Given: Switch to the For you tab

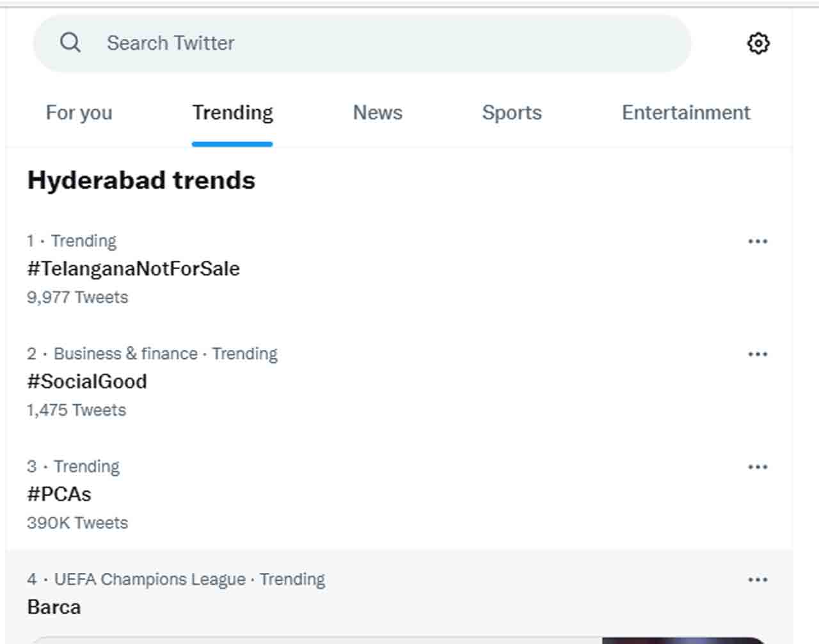Looking at the screenshot, I should point(79,113).
